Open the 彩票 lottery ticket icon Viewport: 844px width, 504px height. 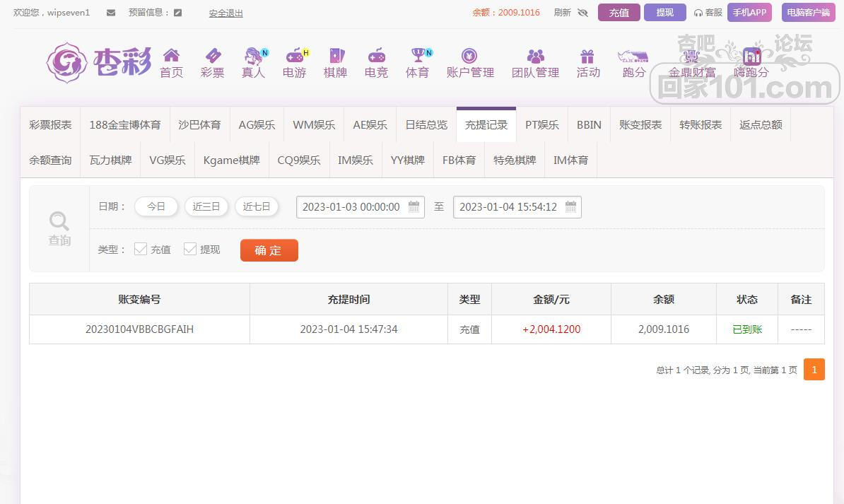pyautogui.click(x=212, y=56)
